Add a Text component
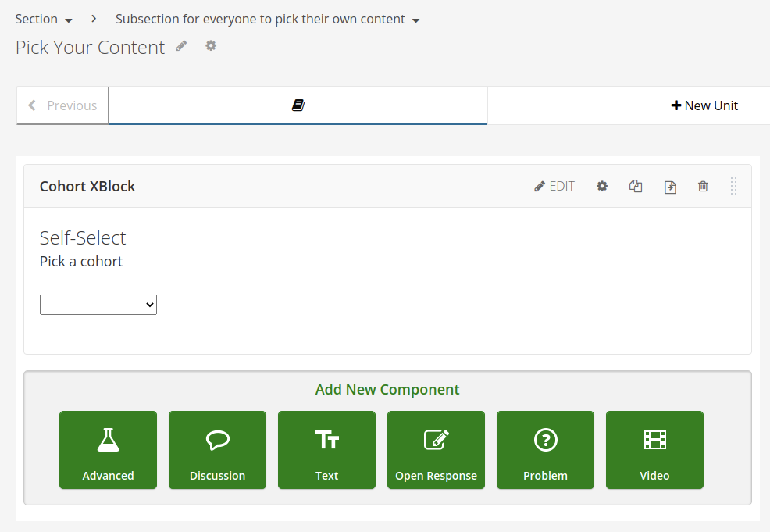 click(x=327, y=450)
